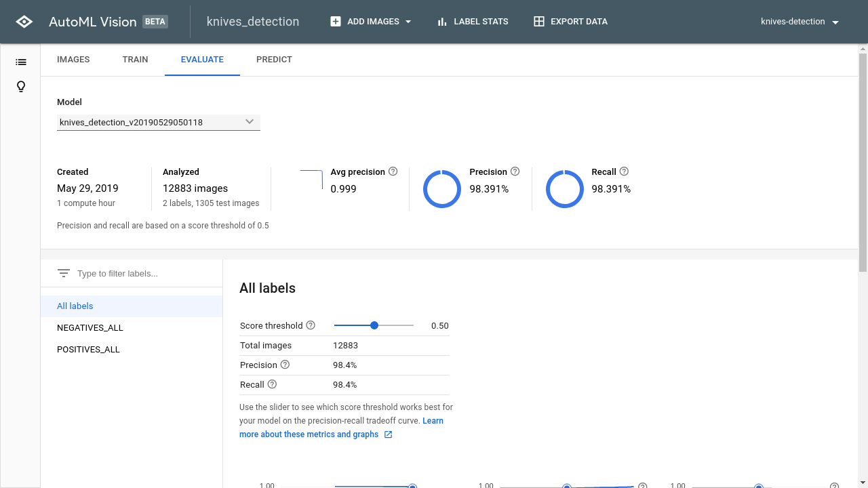Click the help icon next to Recall summary

624,171
